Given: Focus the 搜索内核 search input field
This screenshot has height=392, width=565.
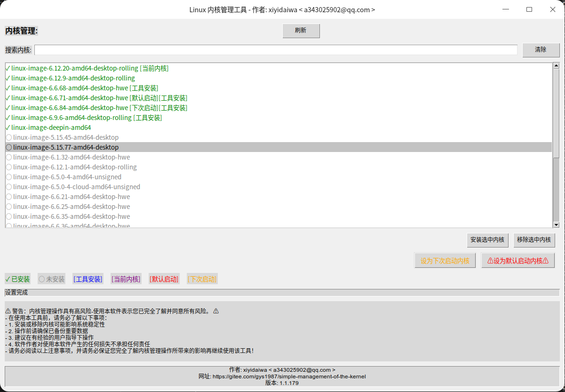Looking at the screenshot, I should click(276, 50).
